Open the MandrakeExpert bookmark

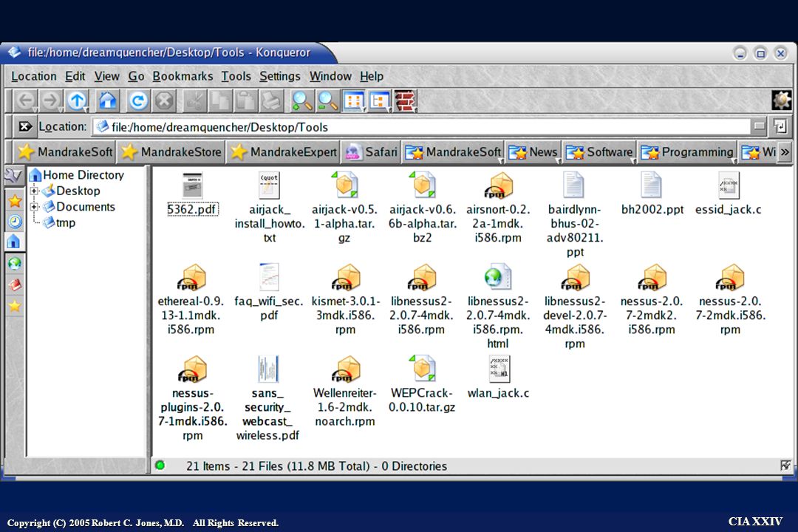(284, 152)
